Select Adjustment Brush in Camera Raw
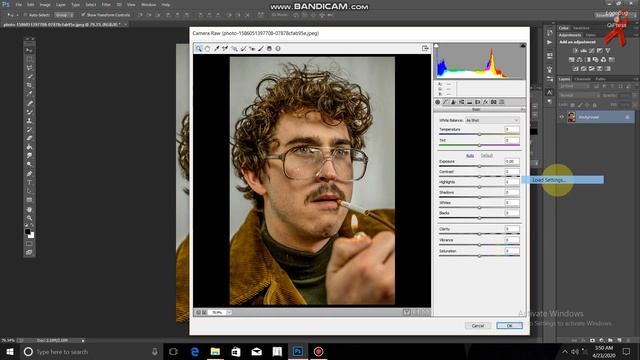Viewport: 640px width, 360px height. (261, 49)
